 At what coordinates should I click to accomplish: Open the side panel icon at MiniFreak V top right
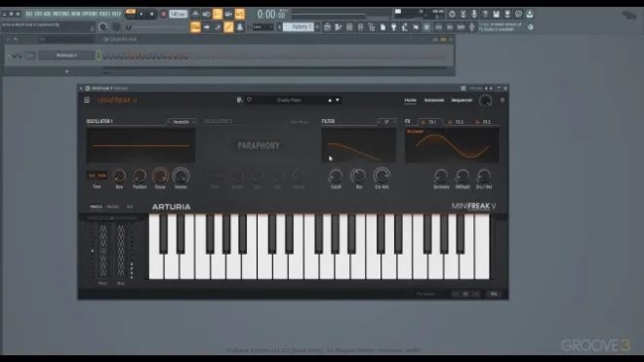[x=502, y=100]
